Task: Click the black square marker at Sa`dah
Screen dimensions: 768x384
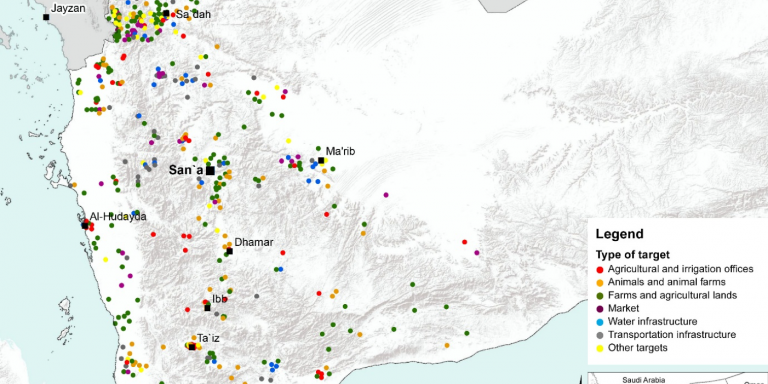Action: tap(167, 13)
